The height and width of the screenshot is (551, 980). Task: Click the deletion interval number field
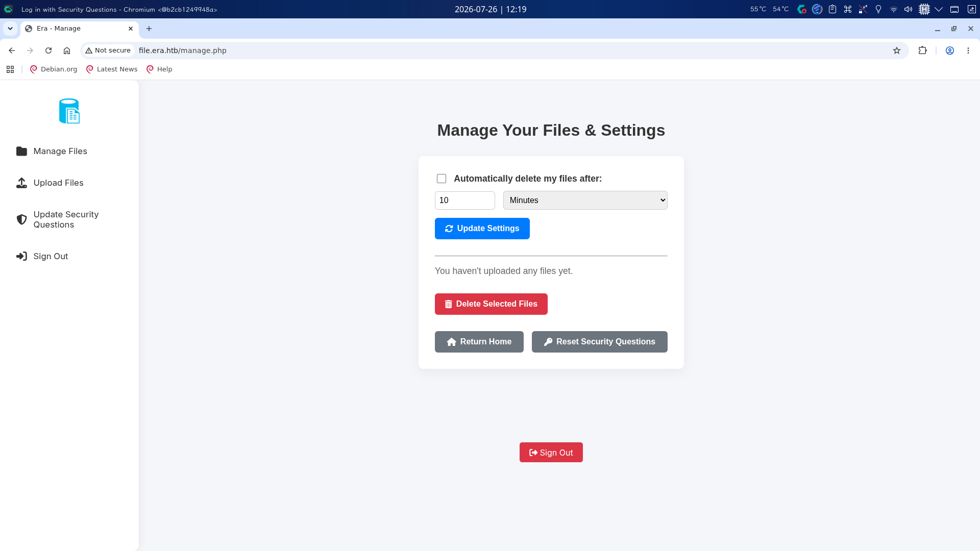pyautogui.click(x=465, y=201)
